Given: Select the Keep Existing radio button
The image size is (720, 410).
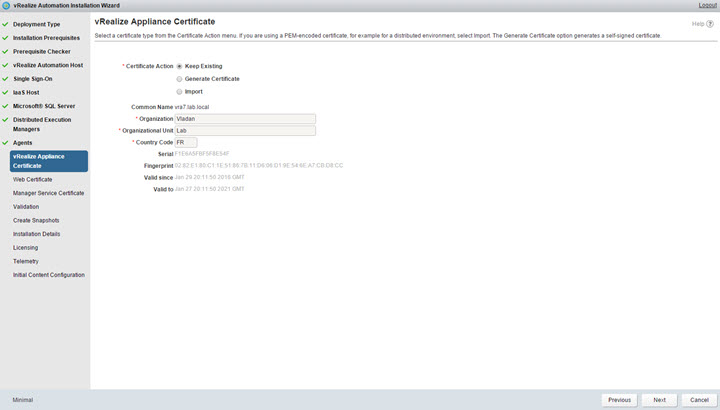Looking at the screenshot, I should (180, 67).
